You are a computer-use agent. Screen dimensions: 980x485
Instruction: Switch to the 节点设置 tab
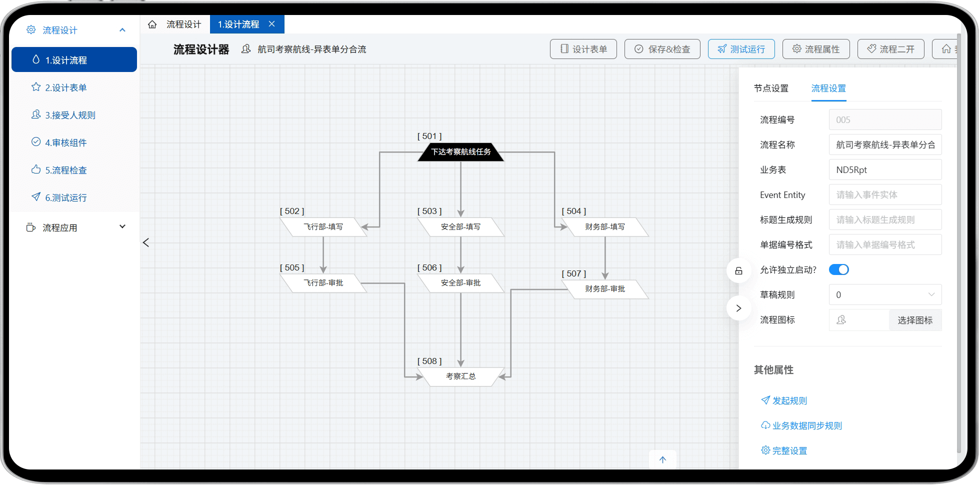point(771,88)
